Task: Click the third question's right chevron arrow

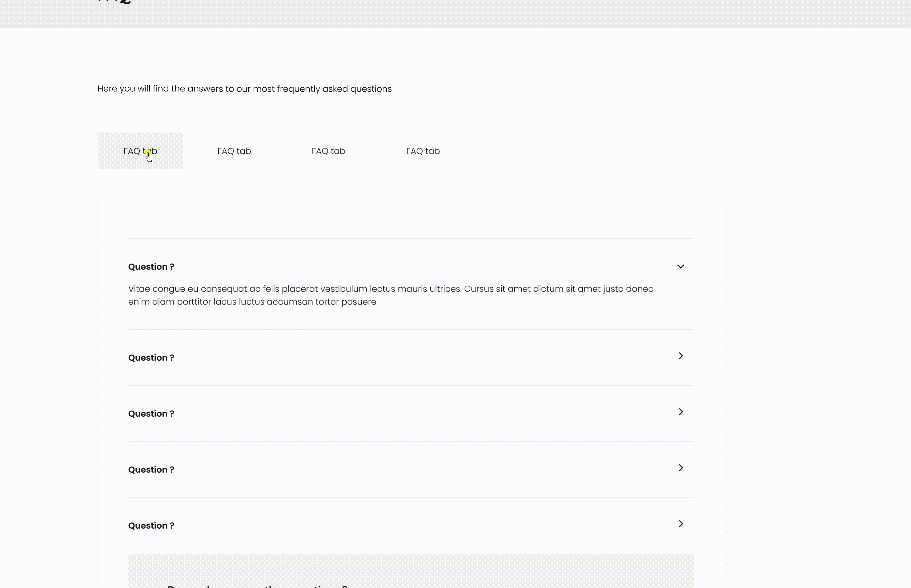Action: pos(680,411)
